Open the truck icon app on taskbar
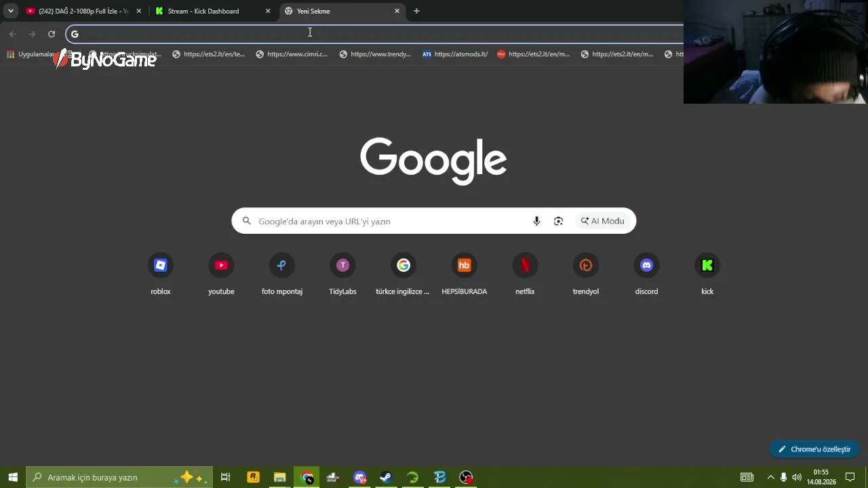Screen dimensions: 868x488 click(333, 477)
